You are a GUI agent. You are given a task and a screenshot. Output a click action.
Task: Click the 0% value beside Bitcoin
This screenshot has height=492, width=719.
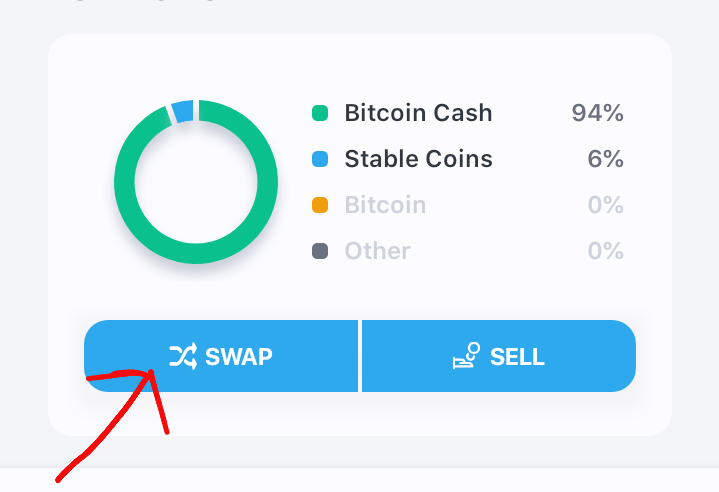pos(605,205)
